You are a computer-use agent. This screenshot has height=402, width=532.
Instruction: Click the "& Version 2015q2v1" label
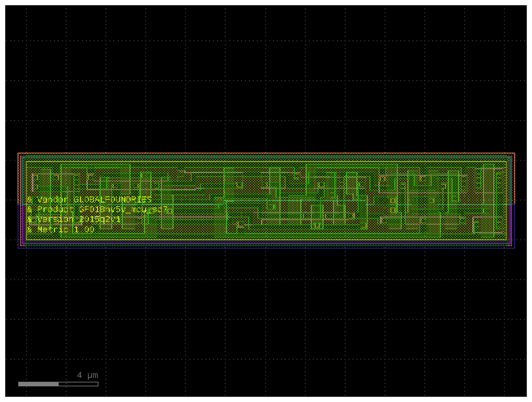[x=74, y=220]
